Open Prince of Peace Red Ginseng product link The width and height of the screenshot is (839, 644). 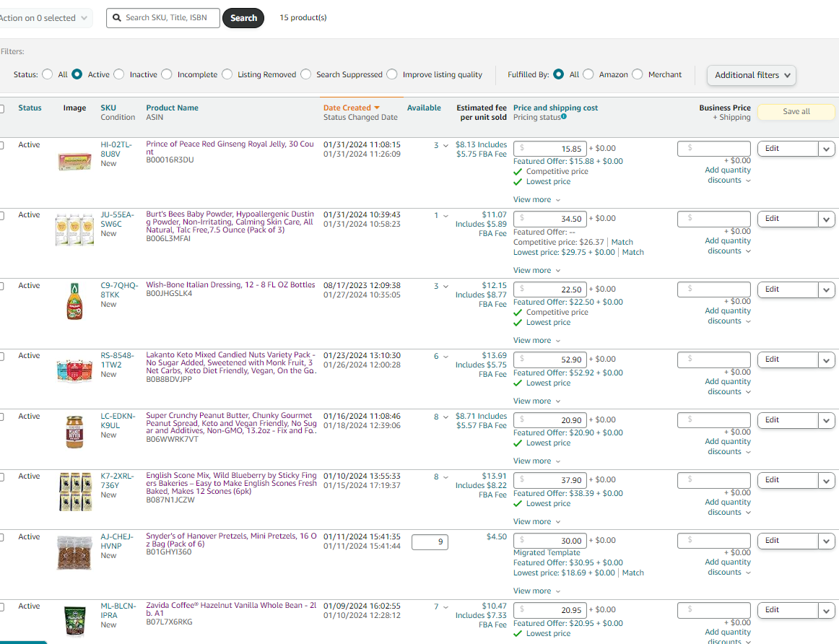pyautogui.click(x=230, y=147)
